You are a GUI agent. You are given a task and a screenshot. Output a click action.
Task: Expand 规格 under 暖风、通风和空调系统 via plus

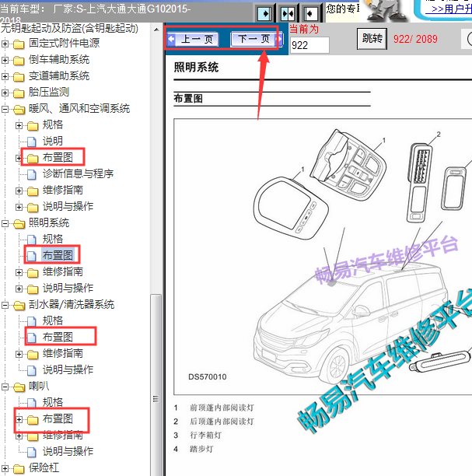point(19,125)
